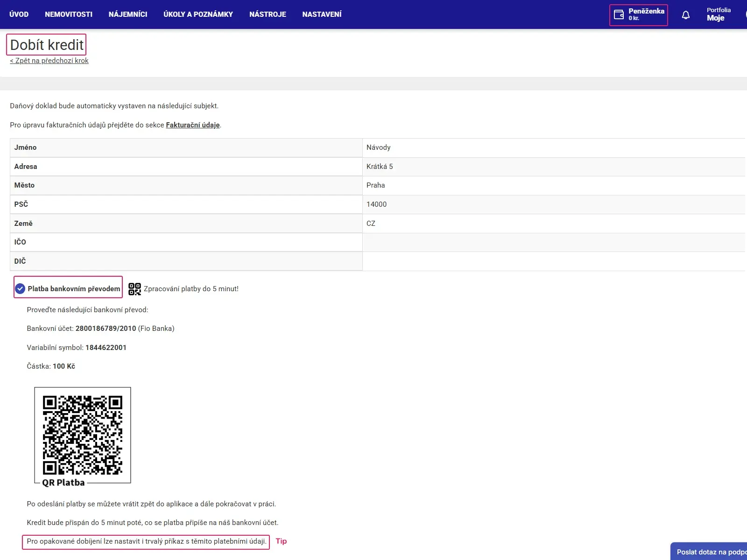This screenshot has width=747, height=560.
Task: Click the Proveďte následující bankovní převod text
Action: tap(87, 310)
